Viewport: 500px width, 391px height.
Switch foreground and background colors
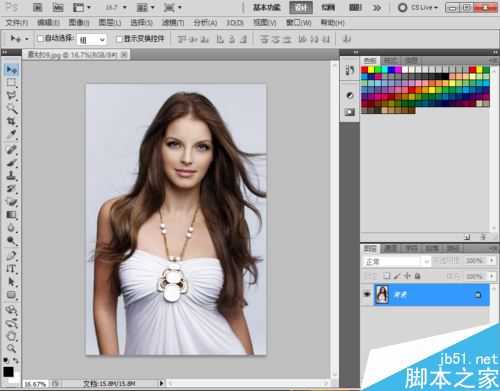(x=15, y=360)
